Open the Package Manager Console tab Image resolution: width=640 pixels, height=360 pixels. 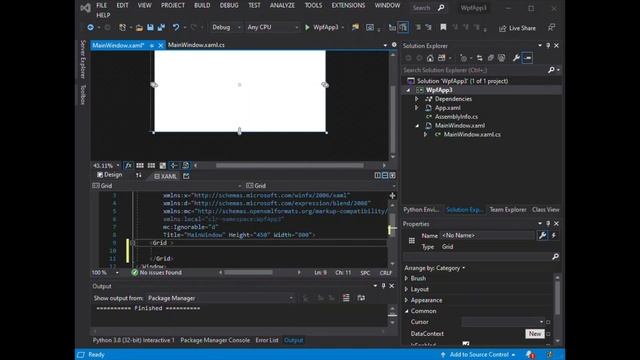pos(215,340)
